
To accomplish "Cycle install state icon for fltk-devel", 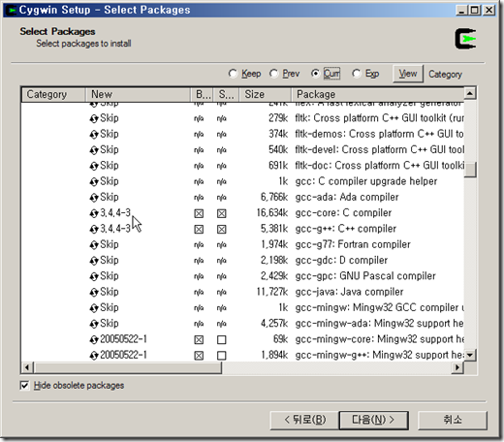I will point(94,150).
